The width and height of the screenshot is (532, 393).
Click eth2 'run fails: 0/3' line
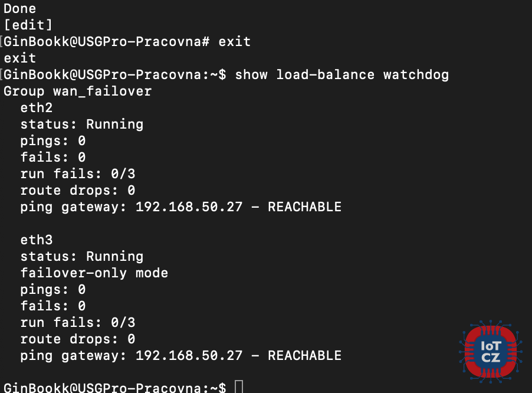tap(78, 173)
